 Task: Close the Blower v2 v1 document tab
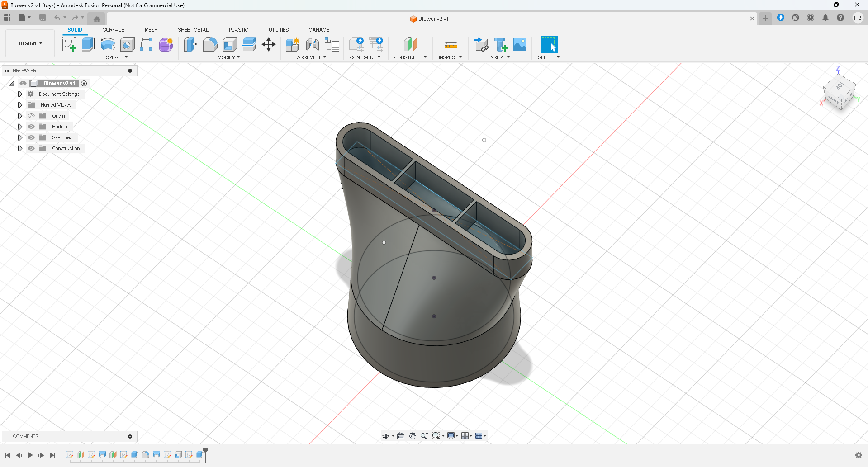pos(752,19)
